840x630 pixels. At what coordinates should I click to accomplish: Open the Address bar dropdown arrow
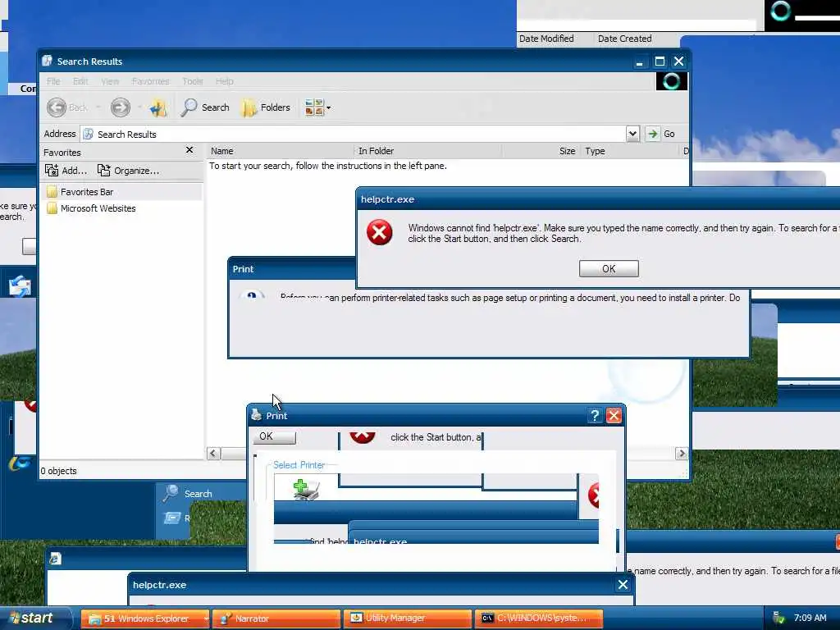coord(632,134)
